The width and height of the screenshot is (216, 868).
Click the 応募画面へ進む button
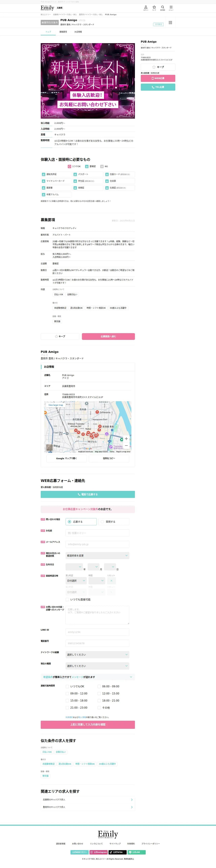[108, 336]
